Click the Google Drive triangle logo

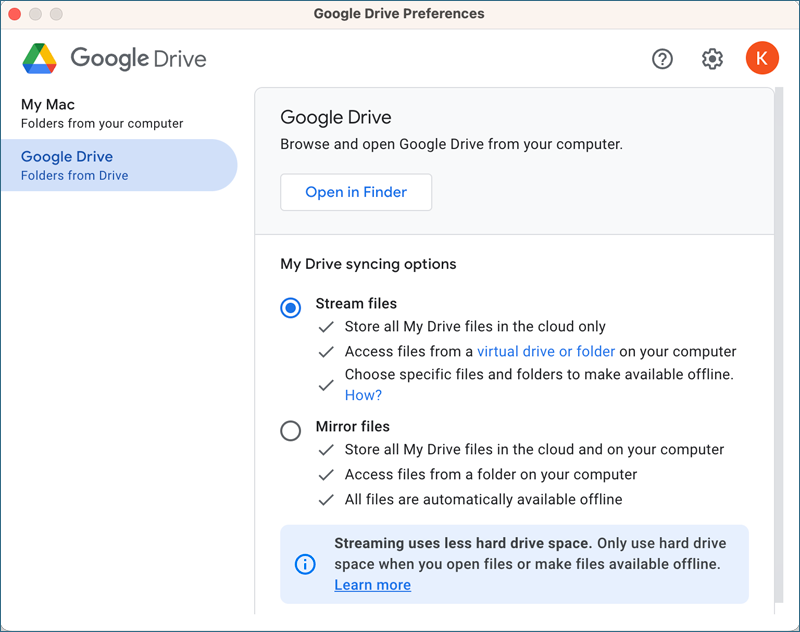pyautogui.click(x=39, y=59)
